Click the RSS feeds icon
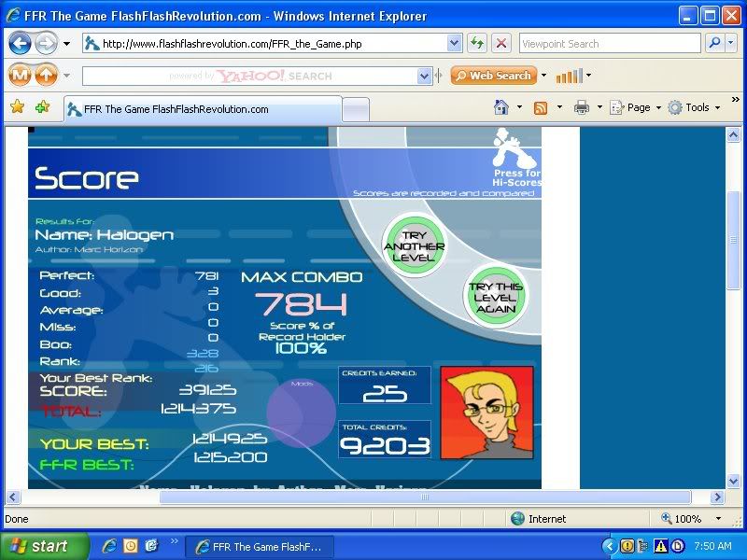This screenshot has height=560, width=747. [541, 107]
